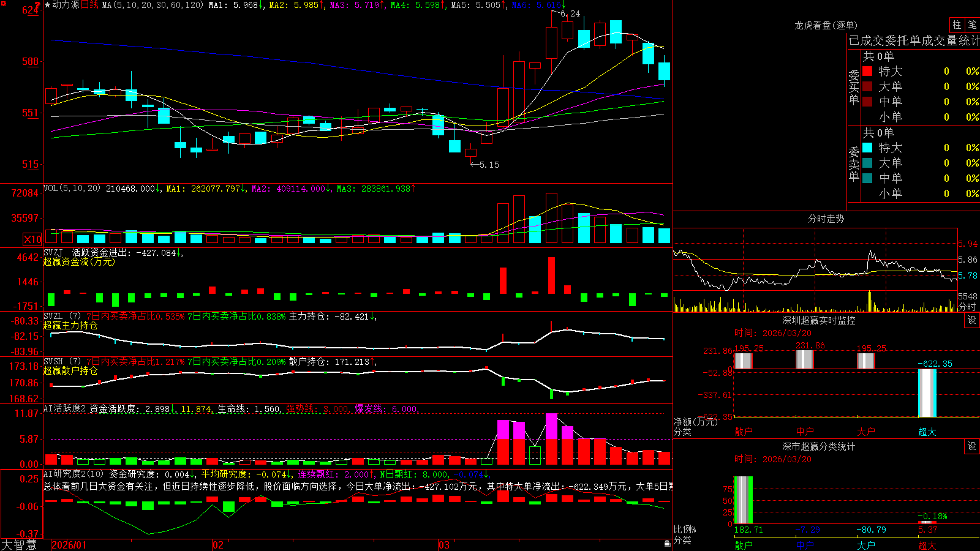Image resolution: width=980 pixels, height=551 pixels.
Task: Click the small red square icon at top-left corner
Action: pos(2,3)
